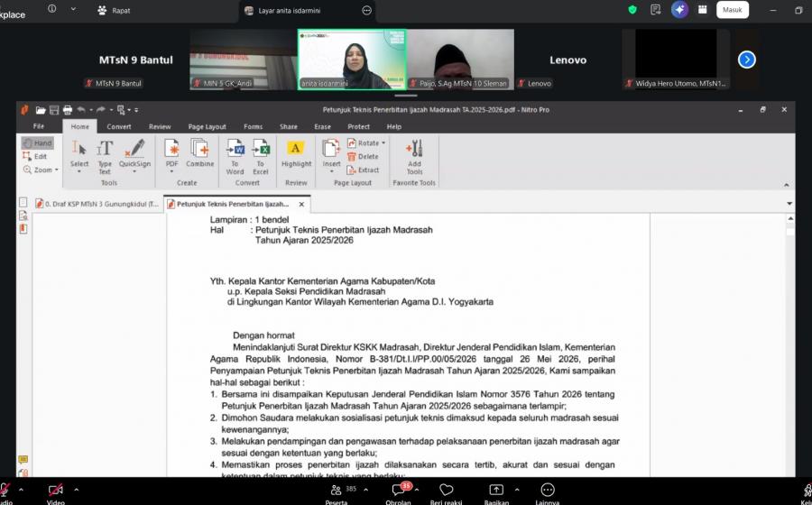Open the Pages pane icon in left sidebar
This screenshot has height=505, width=812.
coord(23,202)
